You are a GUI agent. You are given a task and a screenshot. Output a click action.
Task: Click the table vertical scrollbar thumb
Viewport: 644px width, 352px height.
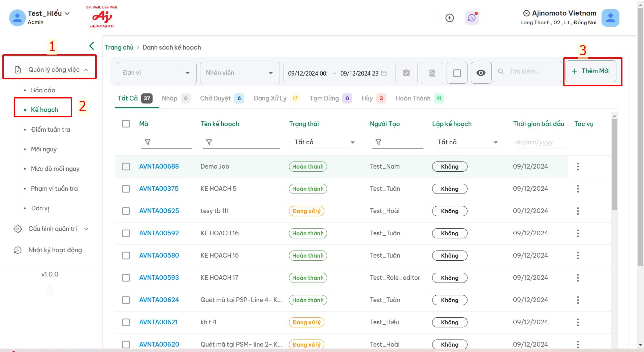(x=614, y=165)
